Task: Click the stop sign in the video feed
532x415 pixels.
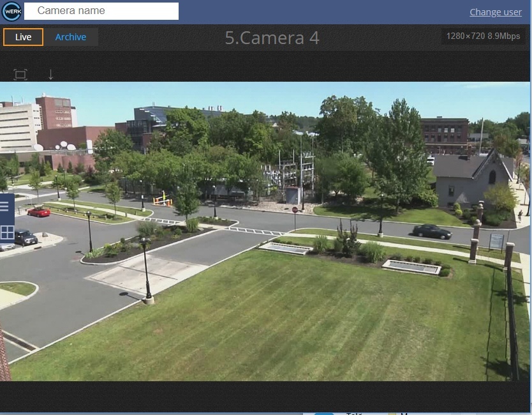Action: (295, 210)
